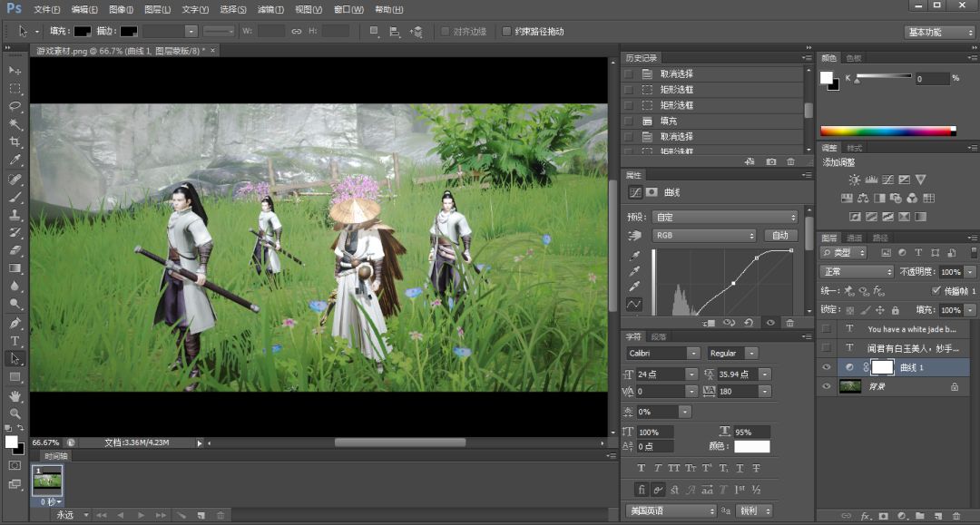Hide the 曲线 1 layer
Screen dimensions: 980x525
click(827, 367)
